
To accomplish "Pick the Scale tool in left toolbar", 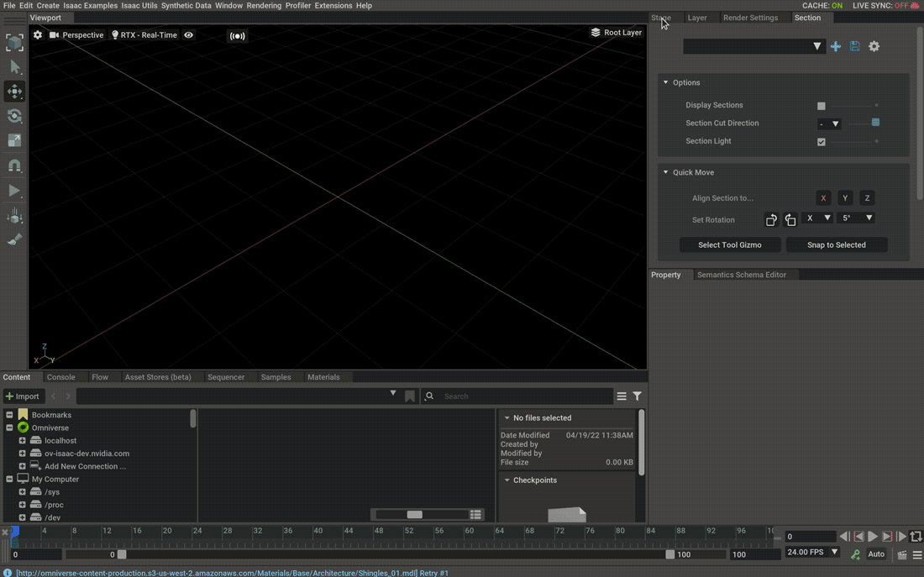I will click(x=15, y=140).
